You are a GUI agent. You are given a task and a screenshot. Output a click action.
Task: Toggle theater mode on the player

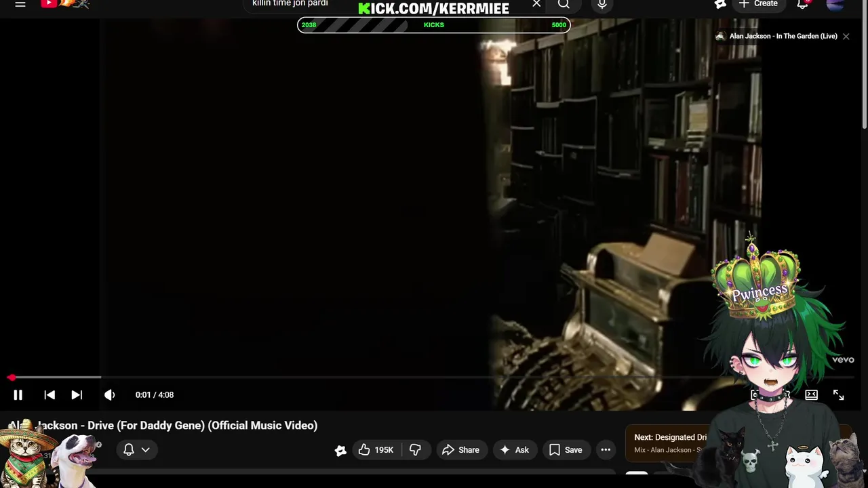[x=811, y=395]
